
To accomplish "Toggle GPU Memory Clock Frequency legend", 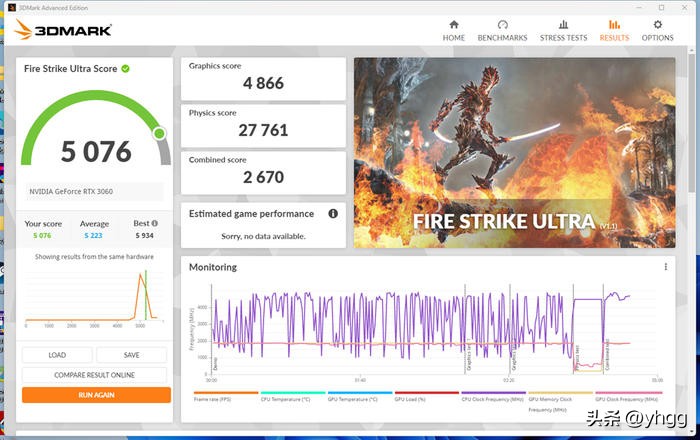I will coord(553,402).
